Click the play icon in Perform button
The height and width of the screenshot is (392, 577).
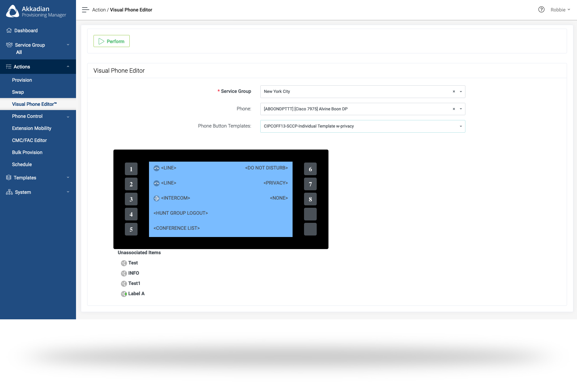pos(101,41)
